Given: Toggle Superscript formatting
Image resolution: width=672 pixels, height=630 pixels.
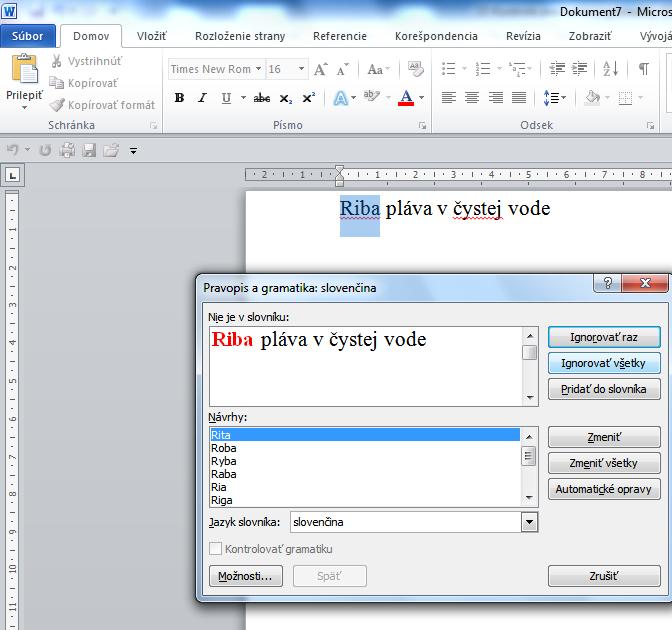Looking at the screenshot, I should coord(309,98).
